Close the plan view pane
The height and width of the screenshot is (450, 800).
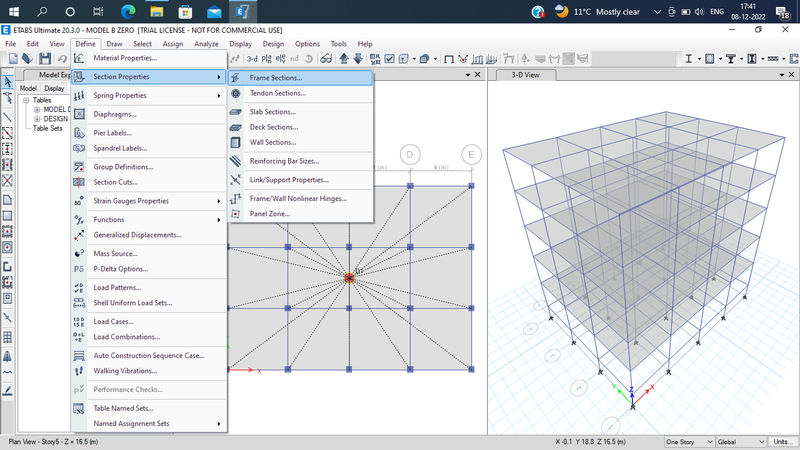(x=478, y=75)
